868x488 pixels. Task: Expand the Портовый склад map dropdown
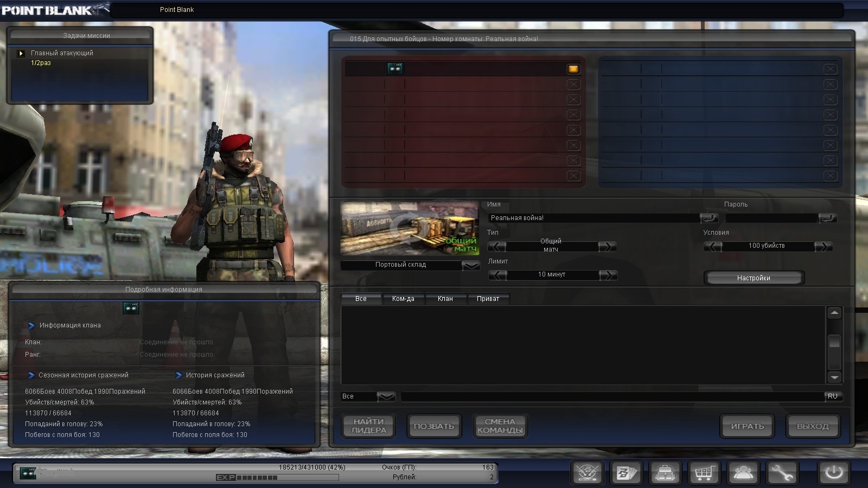click(x=470, y=265)
